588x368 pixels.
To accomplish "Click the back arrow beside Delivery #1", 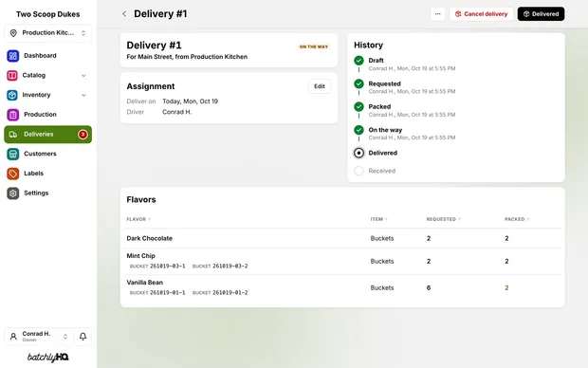I will [x=124, y=14].
